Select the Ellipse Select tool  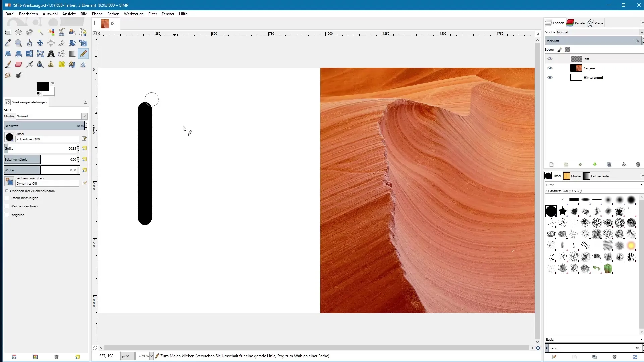[x=19, y=32]
